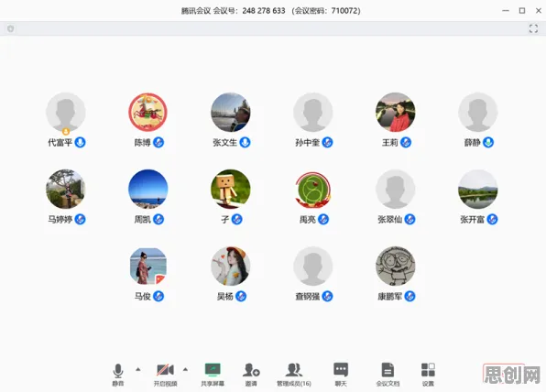Image resolution: width=546 pixels, height=392 pixels.
Task: Click 代富平's microphone status icon
Action: [x=80, y=142]
